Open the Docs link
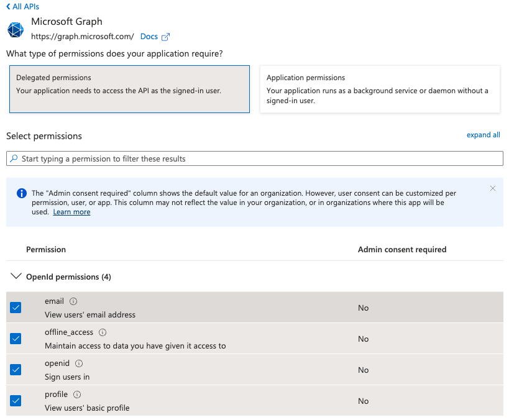Screen dimensions: 509x420 (149, 37)
